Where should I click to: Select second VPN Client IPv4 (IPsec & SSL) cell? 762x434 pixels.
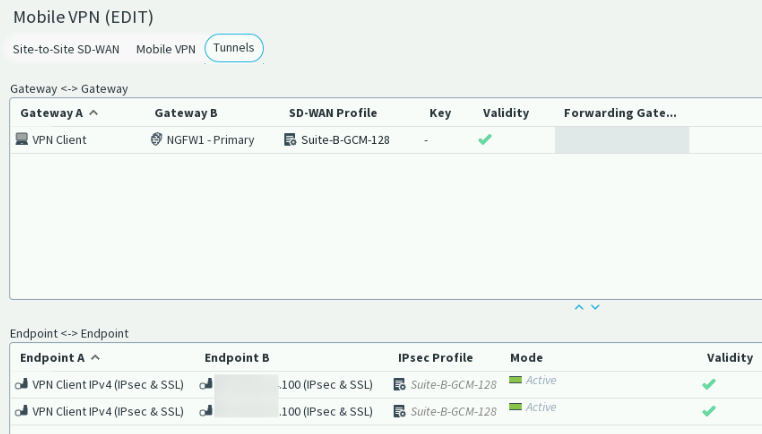pyautogui.click(x=108, y=411)
